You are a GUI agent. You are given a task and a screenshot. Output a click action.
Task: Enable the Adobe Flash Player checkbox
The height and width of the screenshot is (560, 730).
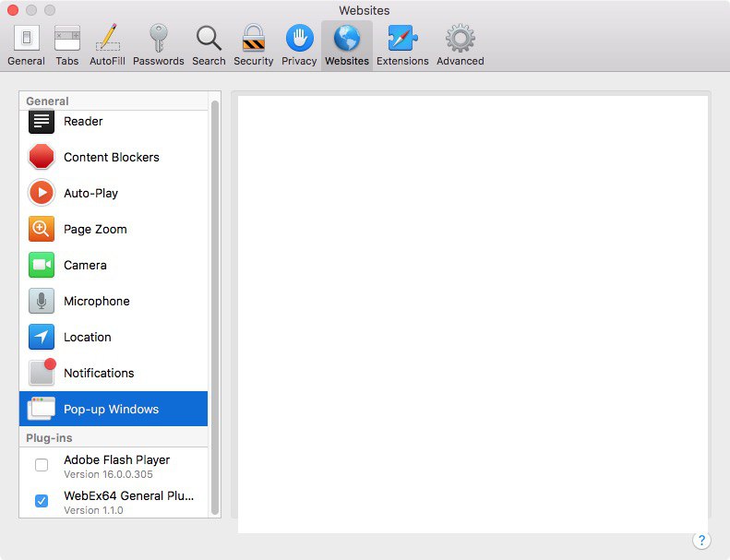click(x=42, y=465)
